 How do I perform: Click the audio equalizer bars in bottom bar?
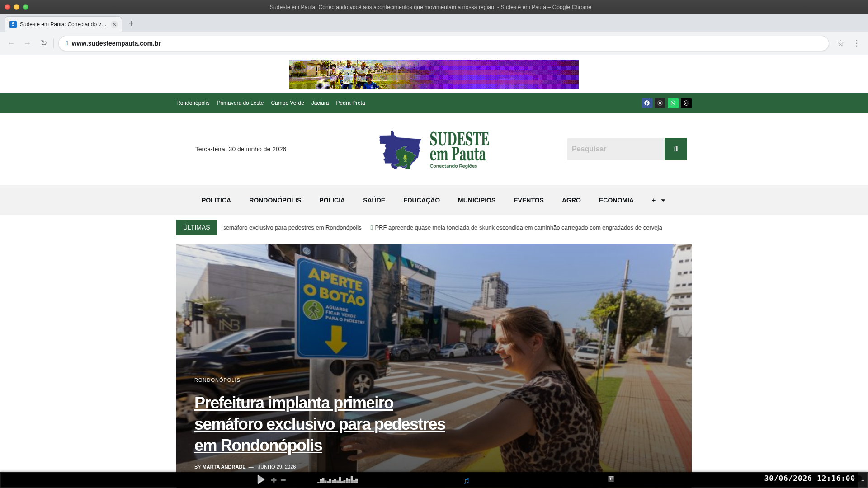pos(337,480)
